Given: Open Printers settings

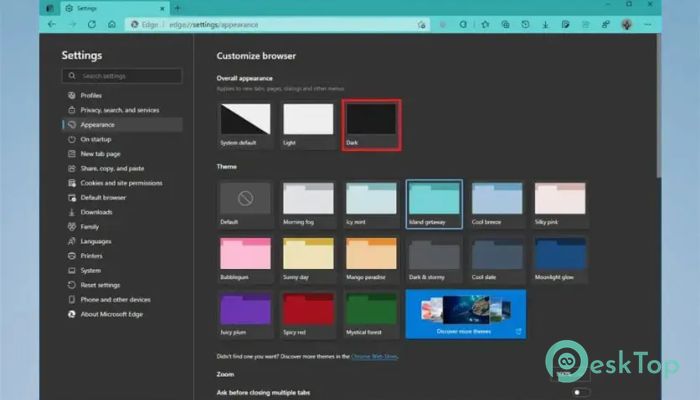Looking at the screenshot, I should tap(122, 256).
